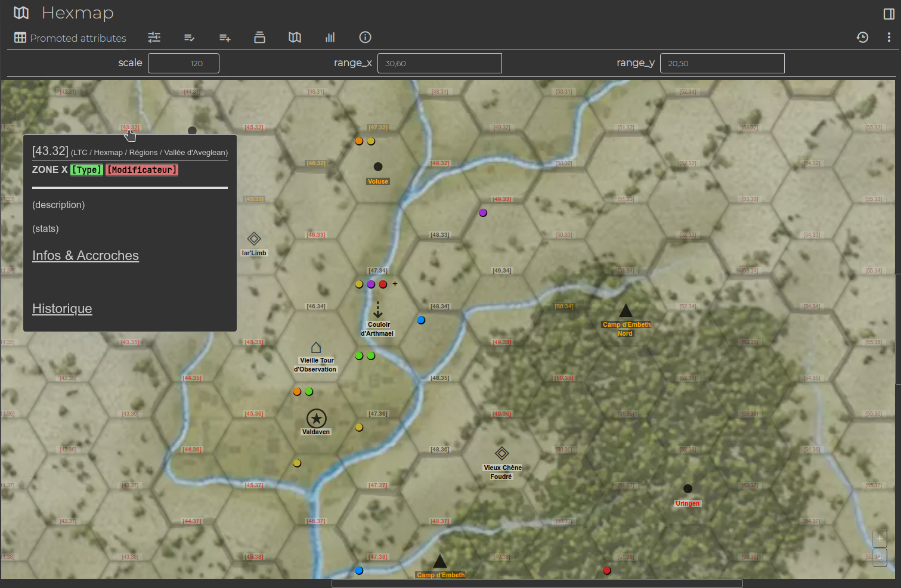
Task: Click the orange dot under hex 47.32
Action: pyautogui.click(x=359, y=141)
